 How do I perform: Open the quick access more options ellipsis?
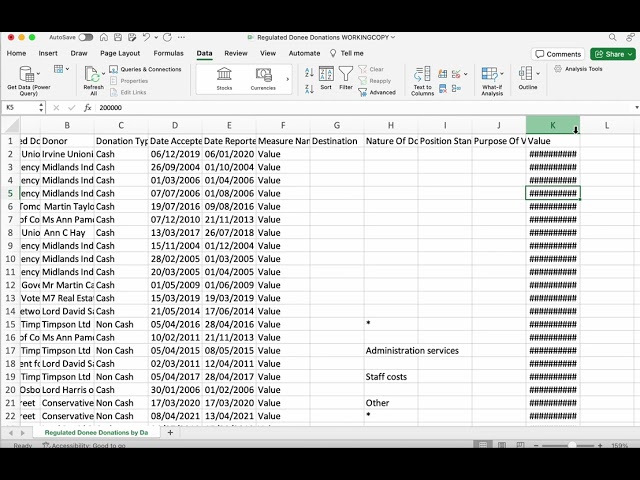181,37
